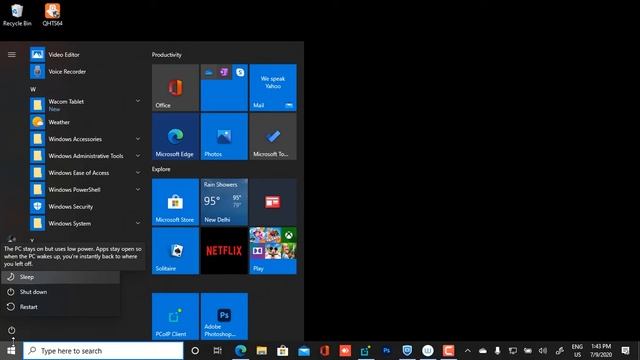Open the QHTS64 desktop shortcut
Image resolution: width=640 pixels, height=360 pixels.
(52, 15)
